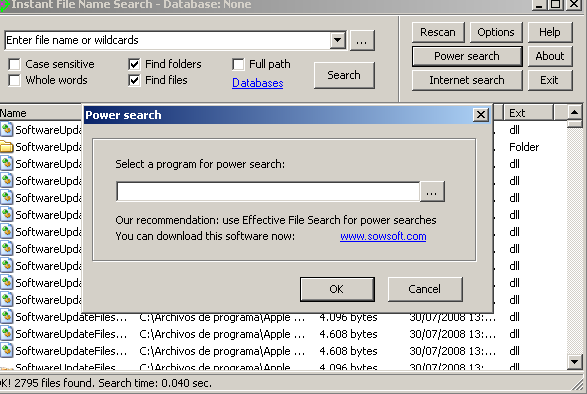Select the 4.096 bytes file row icon

pyautogui.click(x=6, y=317)
